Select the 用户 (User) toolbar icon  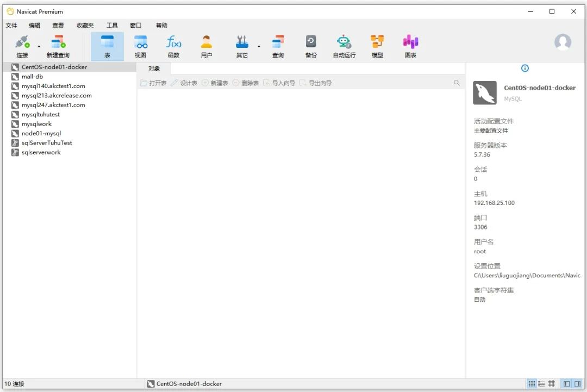[207, 46]
